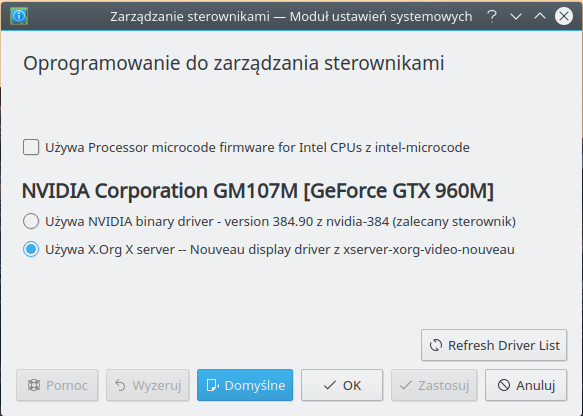Open Pomoc help button
Screen dimensions: 583x416
pos(57,385)
